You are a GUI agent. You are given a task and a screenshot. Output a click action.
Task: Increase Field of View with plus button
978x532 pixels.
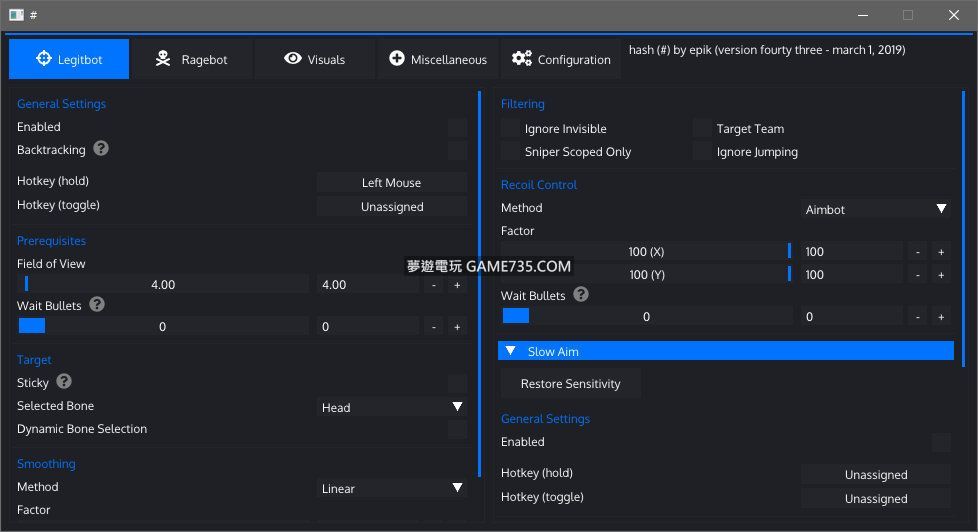pos(457,285)
